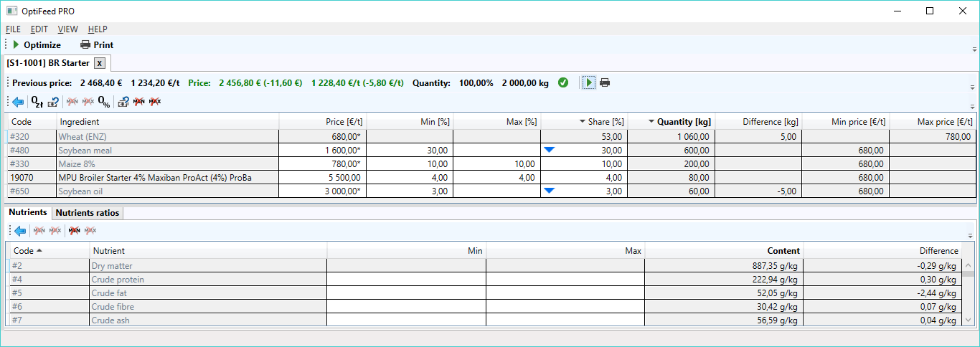
Task: Click the greyed crossed MAX icon in ingredients toolbar
Action: (x=88, y=102)
